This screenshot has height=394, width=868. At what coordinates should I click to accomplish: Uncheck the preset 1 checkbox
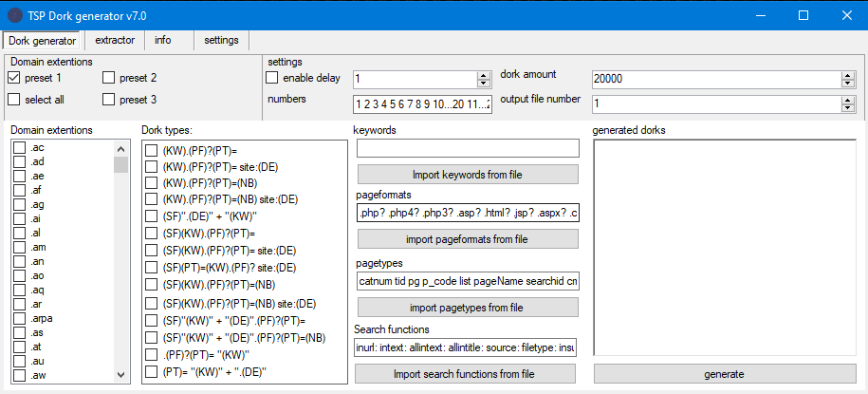click(14, 78)
